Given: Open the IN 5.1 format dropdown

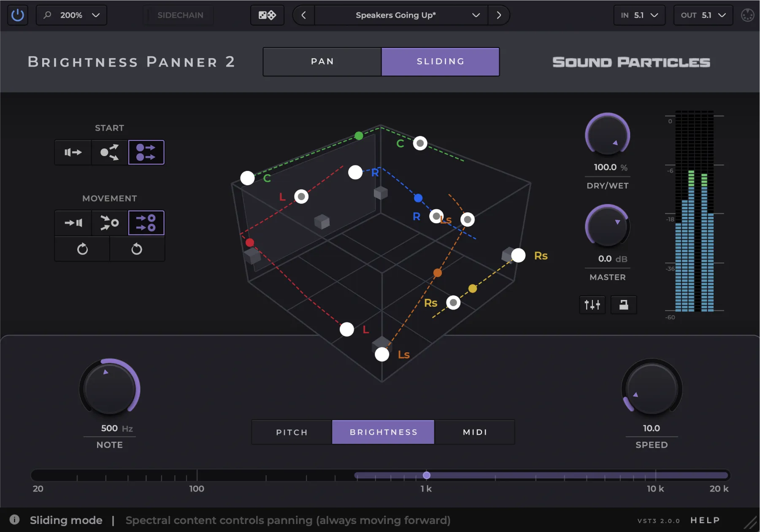Looking at the screenshot, I should (639, 15).
